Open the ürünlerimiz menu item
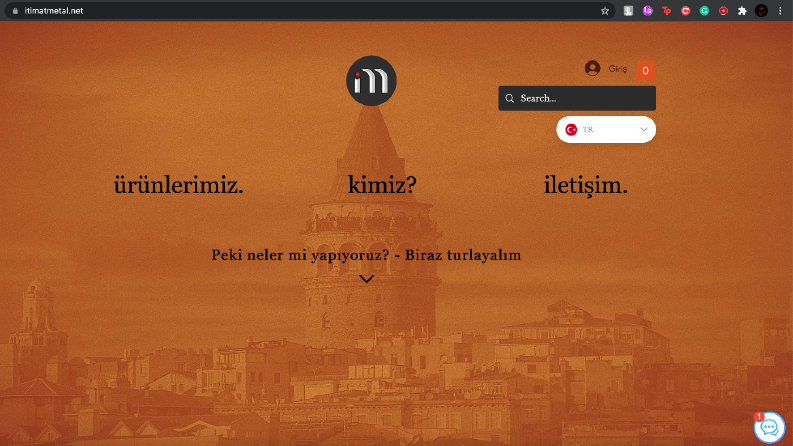Viewport: 793px width, 446px height. coord(179,185)
